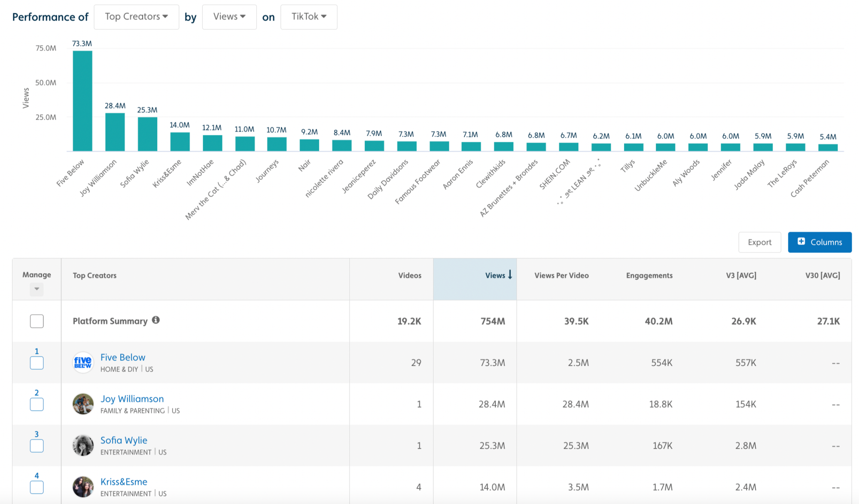Screen dimensions: 859x504
Task: Click the Clewithkids 6.8M chart bar
Action: click(x=503, y=147)
